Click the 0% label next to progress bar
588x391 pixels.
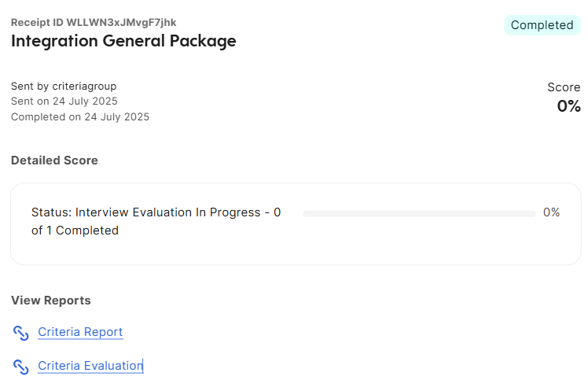click(x=551, y=212)
